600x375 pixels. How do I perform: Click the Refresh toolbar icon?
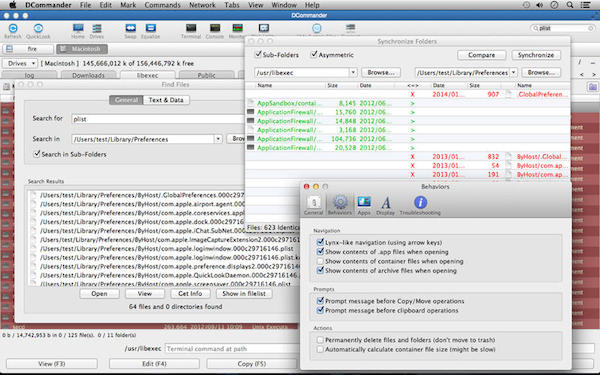[x=13, y=28]
